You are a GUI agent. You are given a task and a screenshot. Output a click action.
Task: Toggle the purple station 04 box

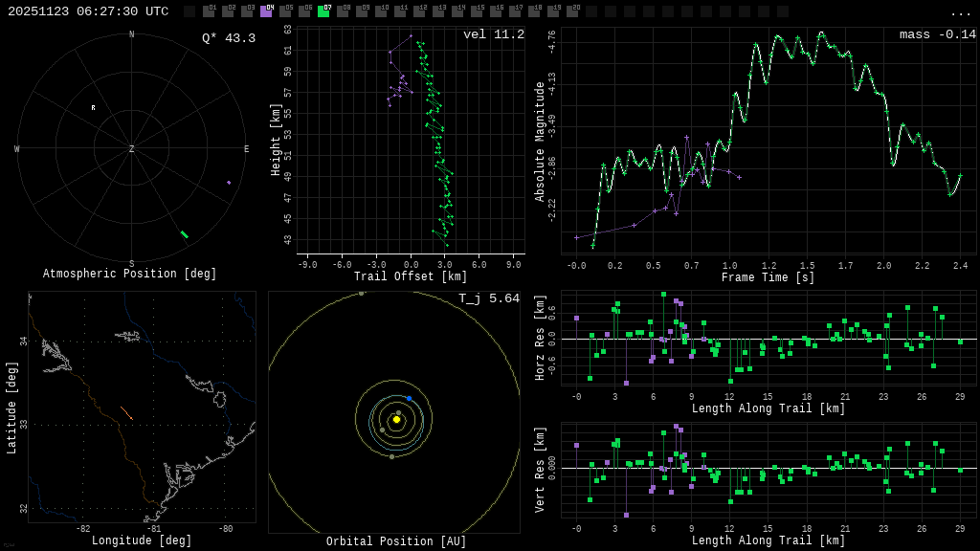pyautogui.click(x=266, y=11)
